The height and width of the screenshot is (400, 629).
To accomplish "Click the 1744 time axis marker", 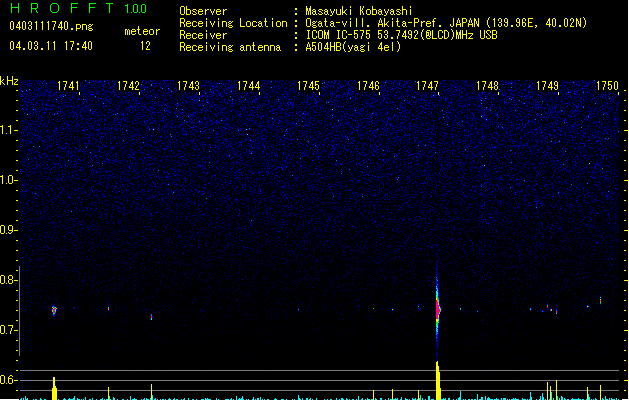I will click(x=248, y=86).
